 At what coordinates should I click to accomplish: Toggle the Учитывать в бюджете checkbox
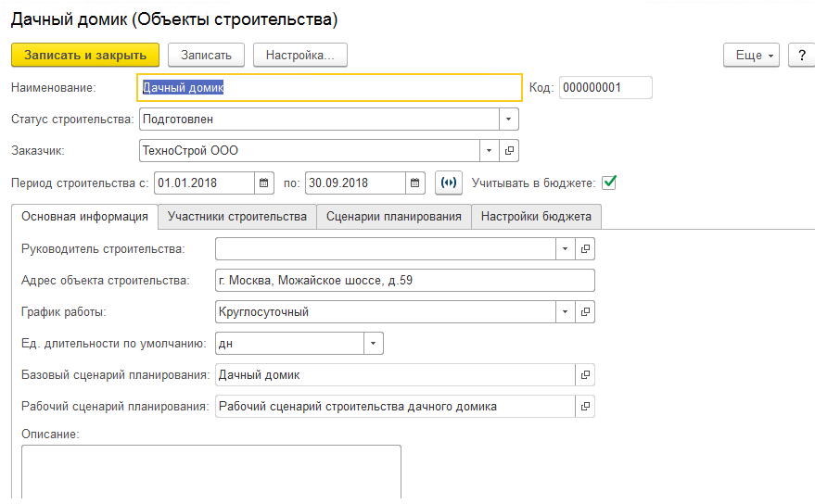click(x=609, y=183)
